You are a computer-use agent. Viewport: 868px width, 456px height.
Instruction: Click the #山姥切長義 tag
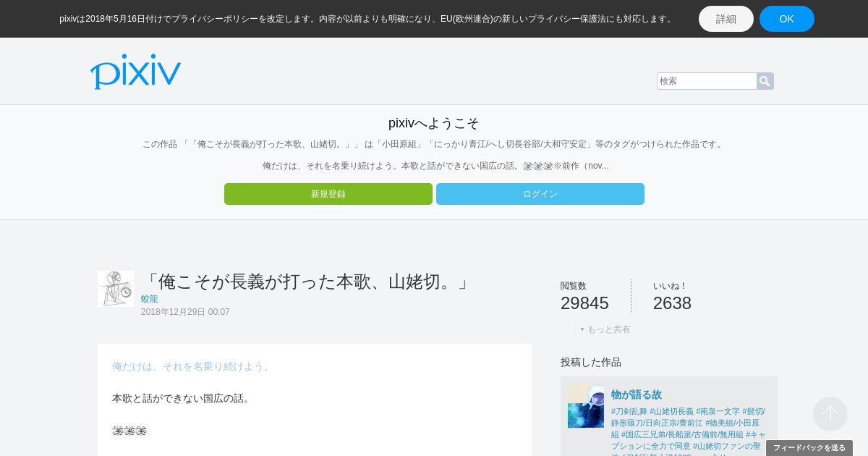coord(671,411)
